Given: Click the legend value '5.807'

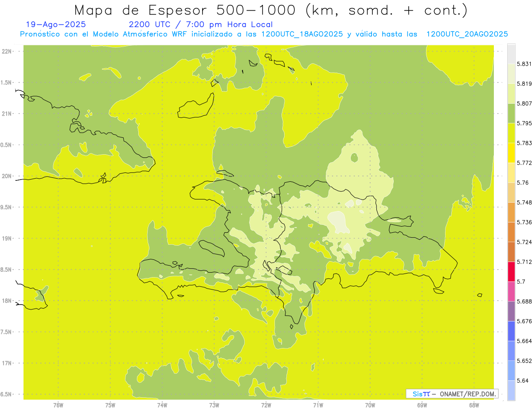Looking at the screenshot, I should point(524,104).
